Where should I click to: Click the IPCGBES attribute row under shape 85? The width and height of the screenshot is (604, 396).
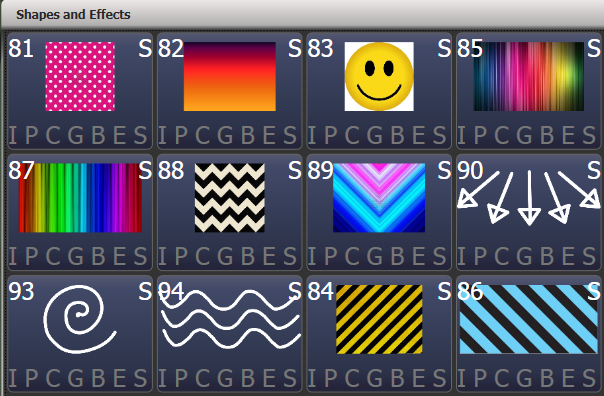pos(528,135)
